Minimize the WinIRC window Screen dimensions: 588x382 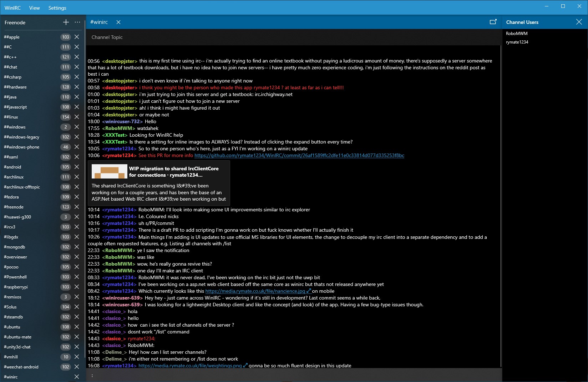[547, 6]
